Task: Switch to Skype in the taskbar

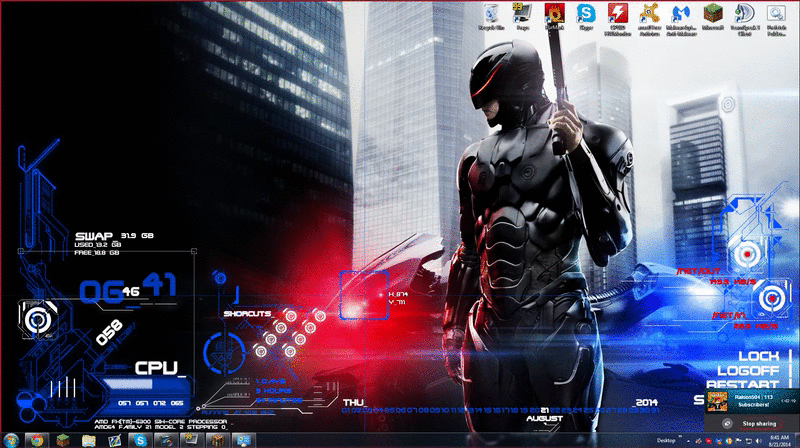Action: 140,440
